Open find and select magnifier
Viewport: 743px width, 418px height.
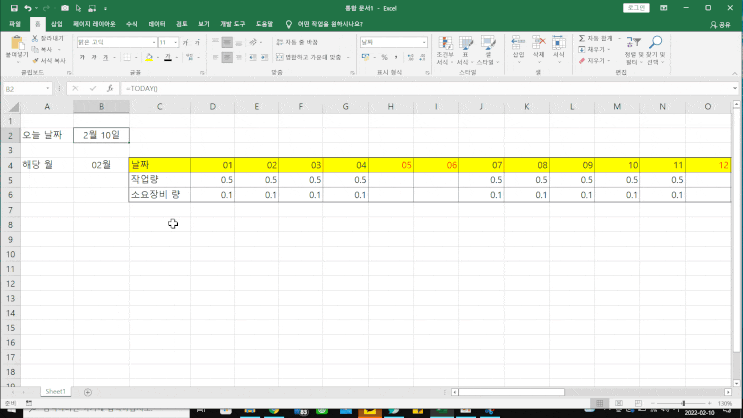point(655,50)
